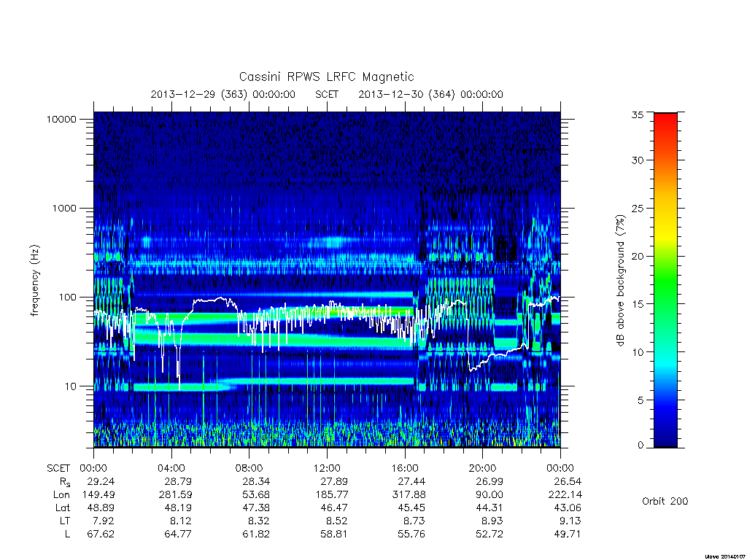Click the L value 49.71
The width and height of the screenshot is (747, 560).
coord(568,534)
